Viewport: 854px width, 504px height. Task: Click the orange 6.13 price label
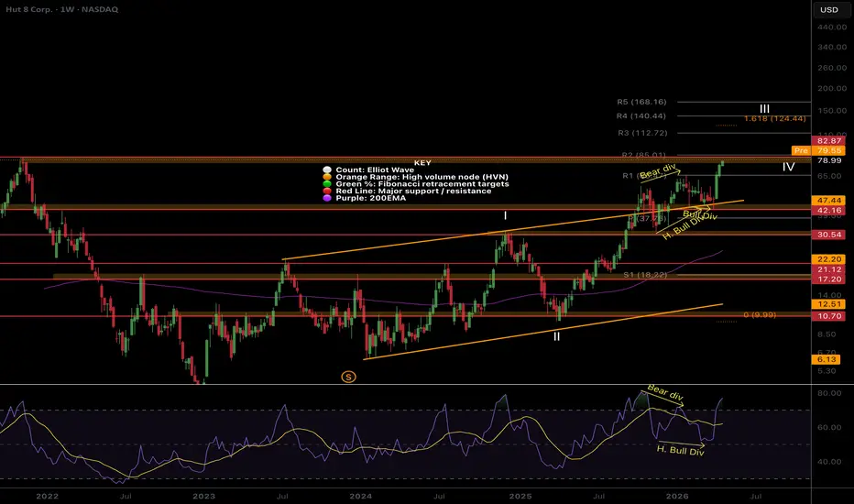click(827, 359)
